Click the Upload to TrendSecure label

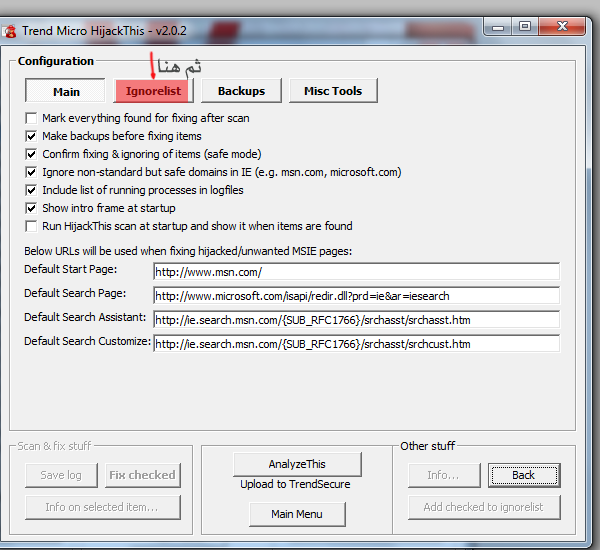[x=295, y=484]
